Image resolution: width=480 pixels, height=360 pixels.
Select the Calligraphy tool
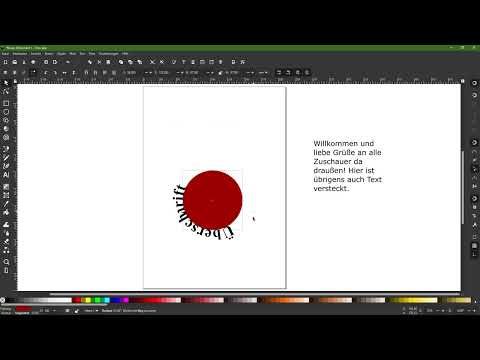[x=6, y=166]
